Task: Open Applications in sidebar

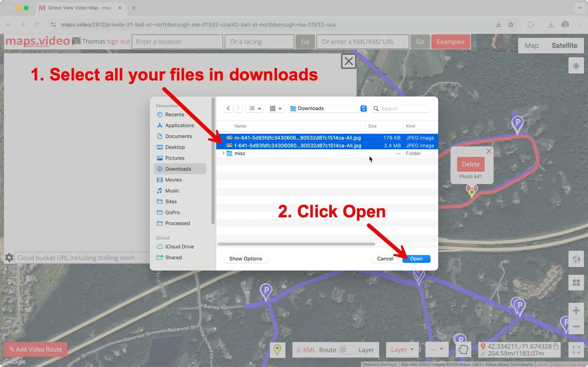Action: tap(180, 125)
